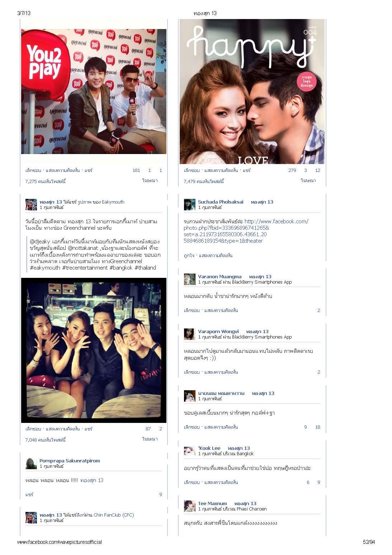Image resolution: width=392 pixels, height=555 pixels.
Task: Click 181 like count on You2Play post
Action: tap(136, 171)
